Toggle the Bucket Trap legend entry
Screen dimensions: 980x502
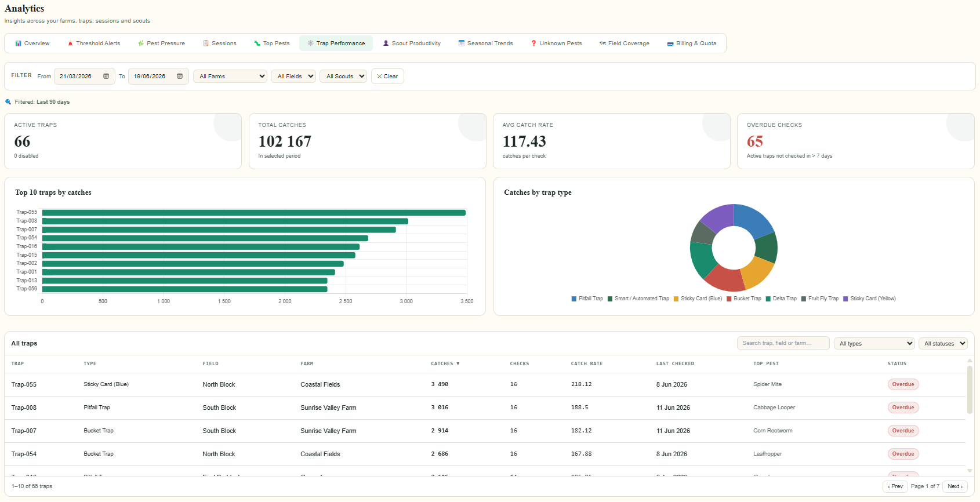point(744,299)
